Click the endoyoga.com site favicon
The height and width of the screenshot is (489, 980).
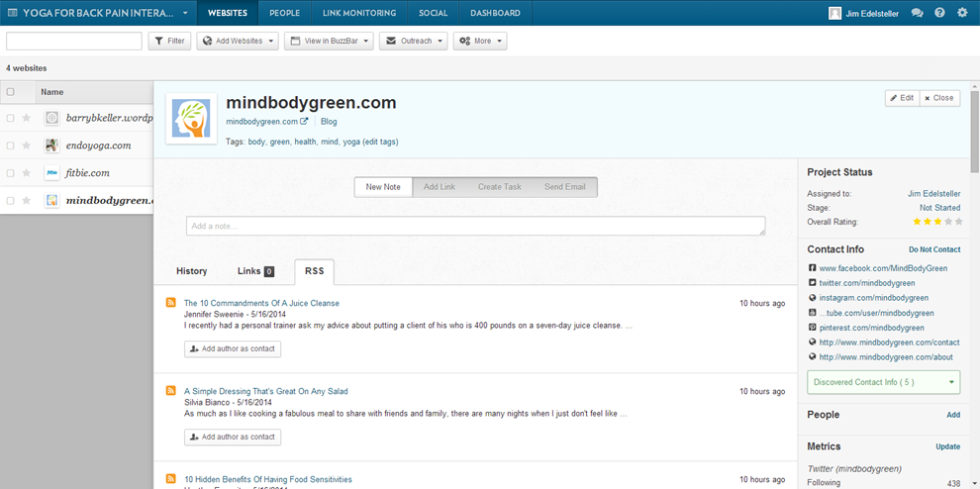(51, 146)
